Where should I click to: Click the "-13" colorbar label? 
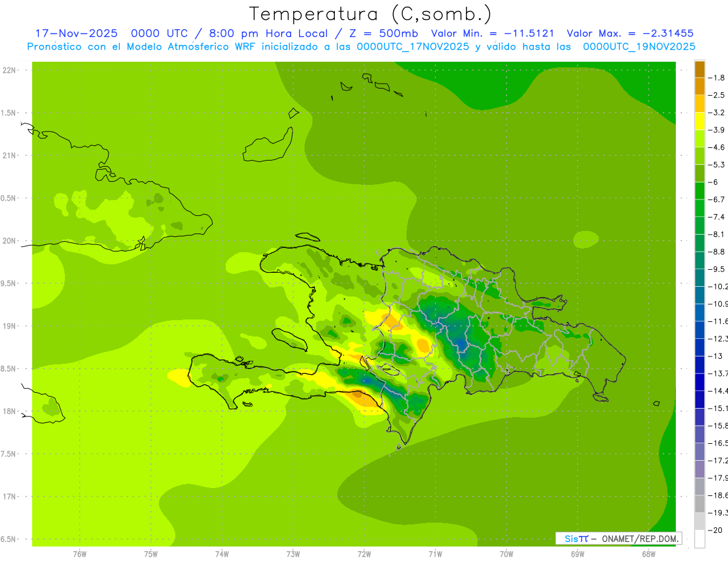tap(715, 356)
